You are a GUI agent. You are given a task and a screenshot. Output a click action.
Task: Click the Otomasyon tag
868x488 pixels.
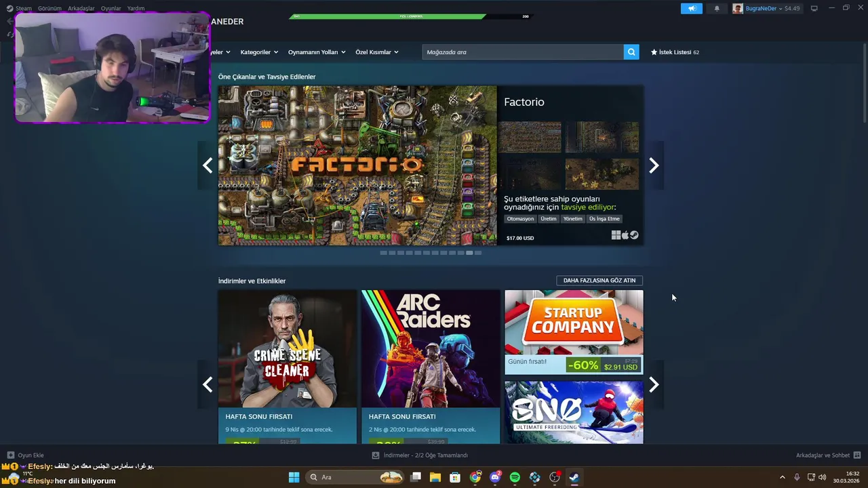coord(521,219)
